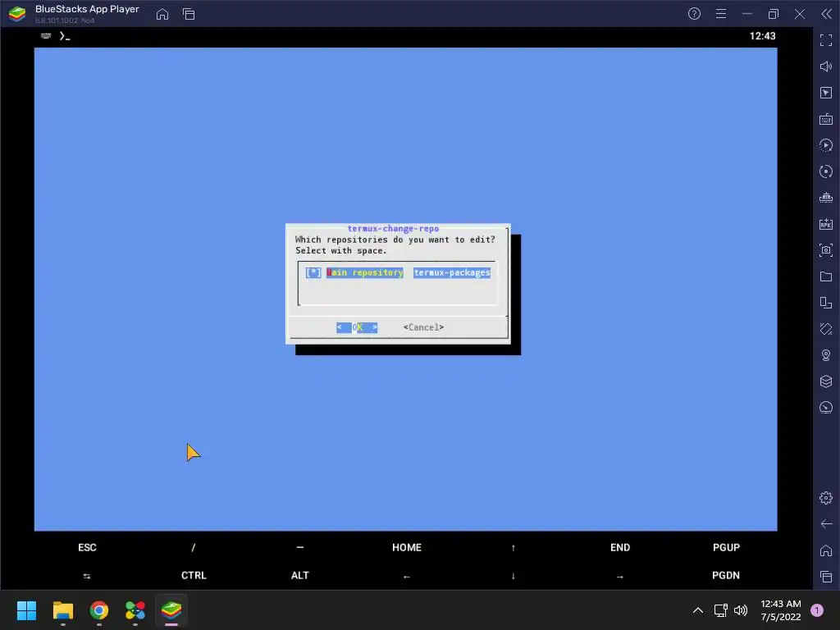
Task: Click the rotate screen sidebar icon
Action: pyautogui.click(x=826, y=303)
